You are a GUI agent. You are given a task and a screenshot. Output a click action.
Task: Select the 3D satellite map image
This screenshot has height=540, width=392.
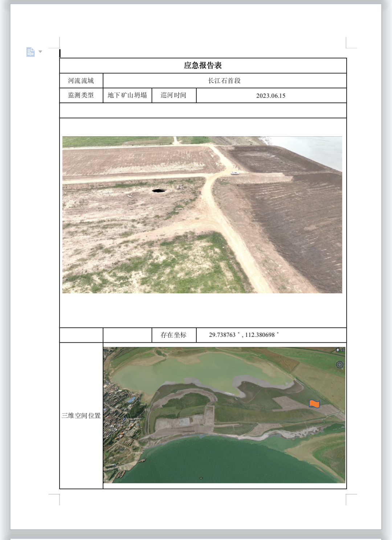[224, 415]
